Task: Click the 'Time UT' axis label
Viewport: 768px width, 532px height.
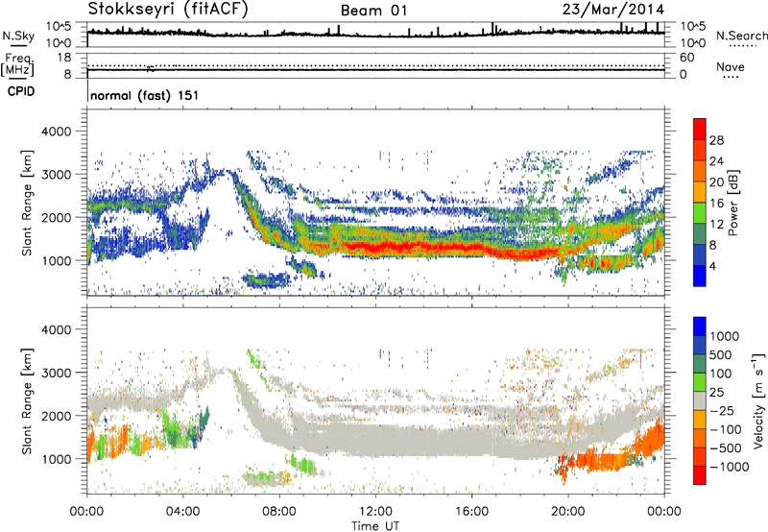Action: tap(375, 525)
